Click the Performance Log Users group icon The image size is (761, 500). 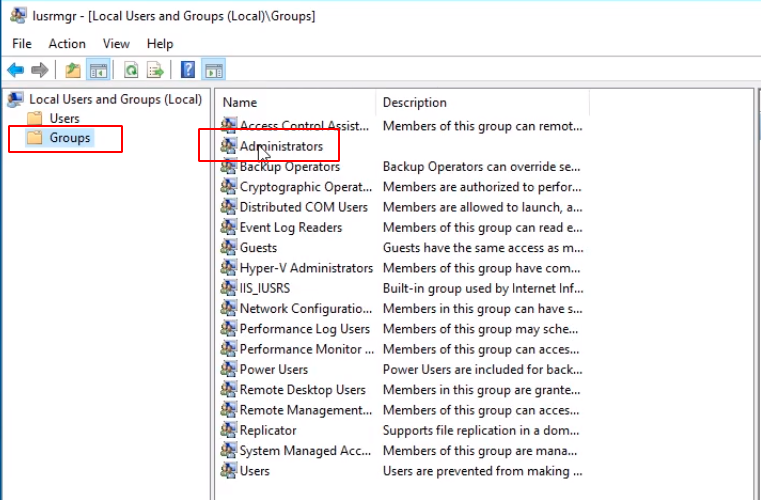coord(229,329)
